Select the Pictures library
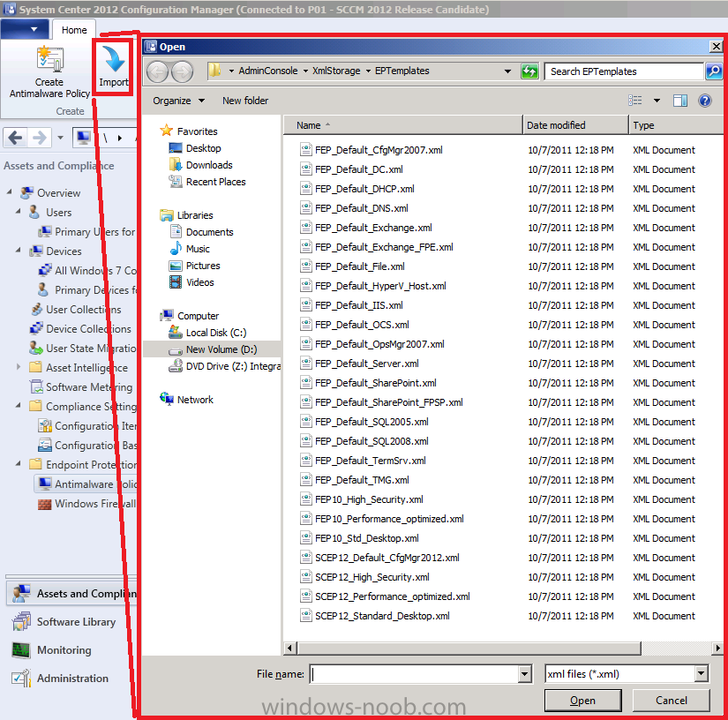The height and width of the screenshot is (720, 728). [x=203, y=266]
